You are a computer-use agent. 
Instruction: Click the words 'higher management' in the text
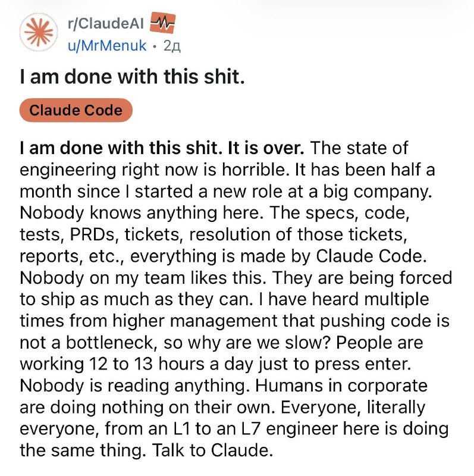coord(195,321)
